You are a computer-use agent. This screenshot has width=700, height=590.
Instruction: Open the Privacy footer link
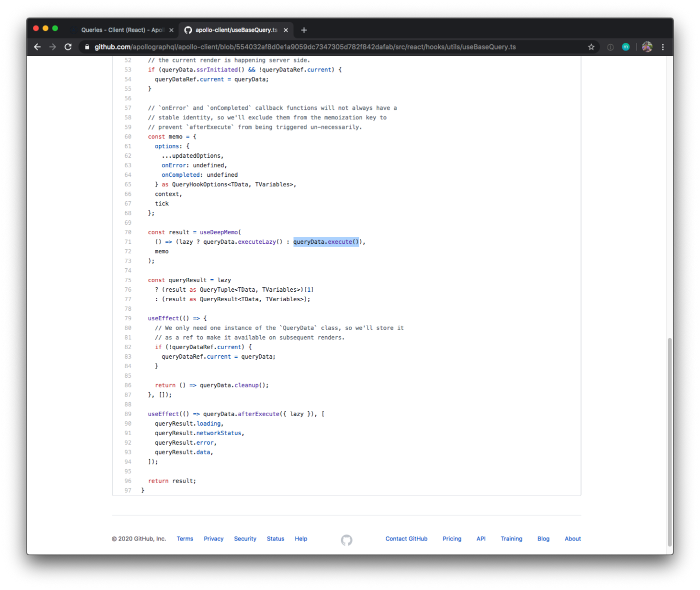(213, 539)
